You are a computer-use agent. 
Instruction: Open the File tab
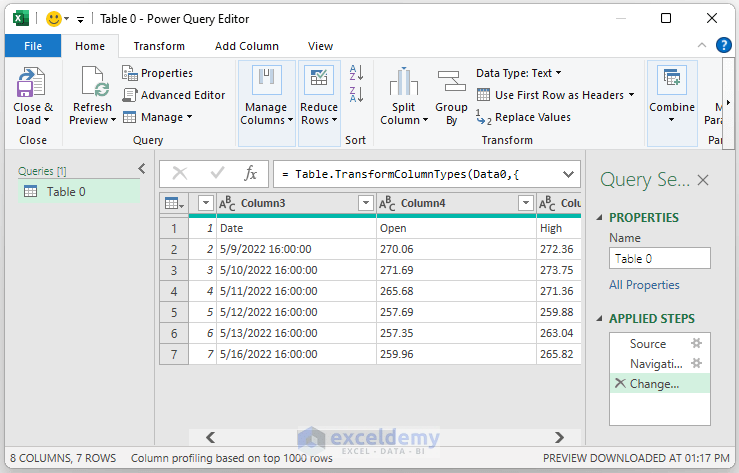pos(33,46)
